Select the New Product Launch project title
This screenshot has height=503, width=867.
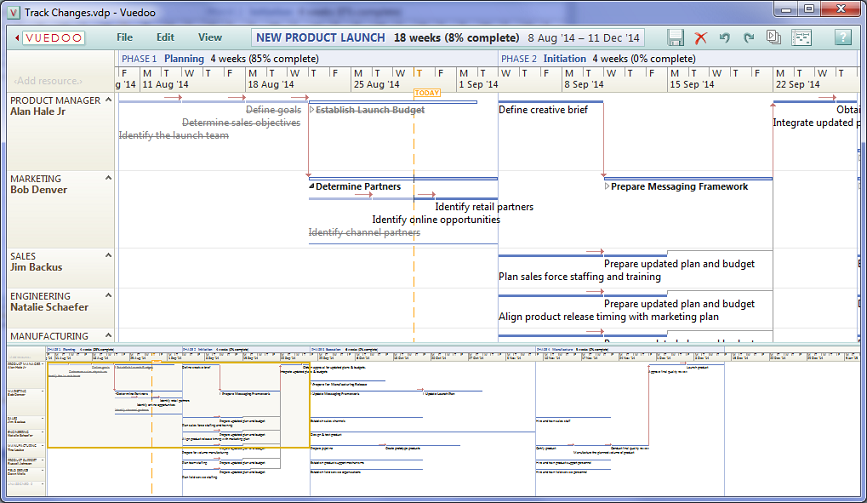320,38
